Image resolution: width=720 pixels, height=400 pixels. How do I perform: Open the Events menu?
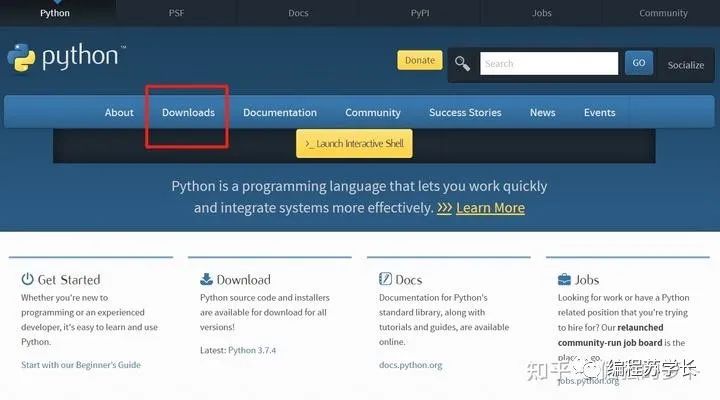(599, 113)
